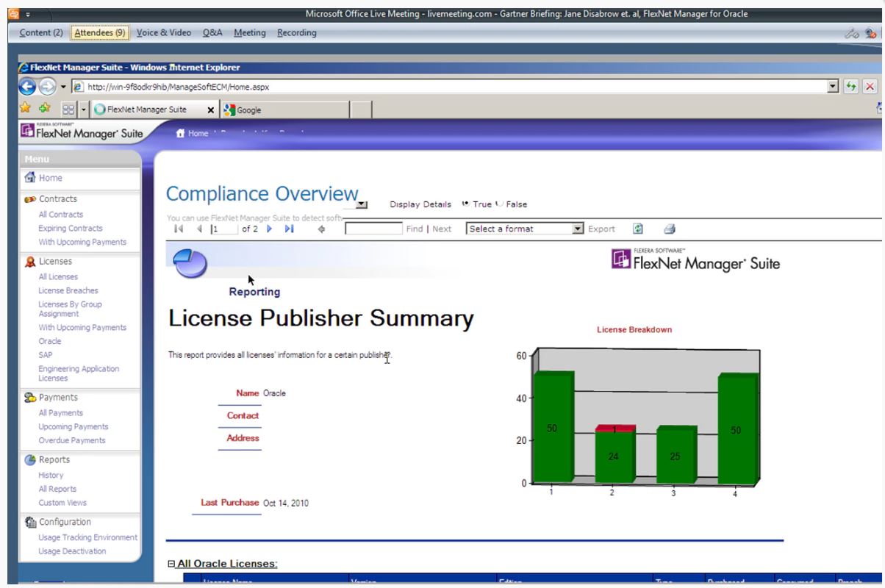The image size is (885, 588).
Task: Open the Usage Deactivation link
Action: 72,551
